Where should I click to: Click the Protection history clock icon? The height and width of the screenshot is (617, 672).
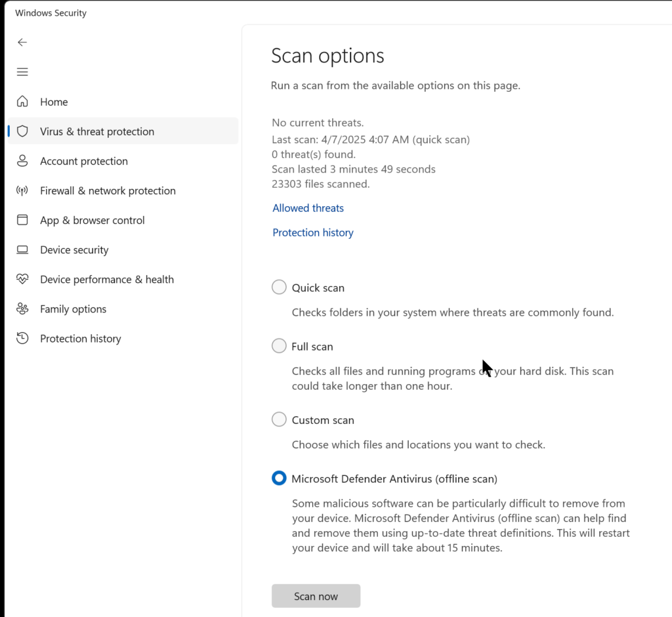pos(22,338)
